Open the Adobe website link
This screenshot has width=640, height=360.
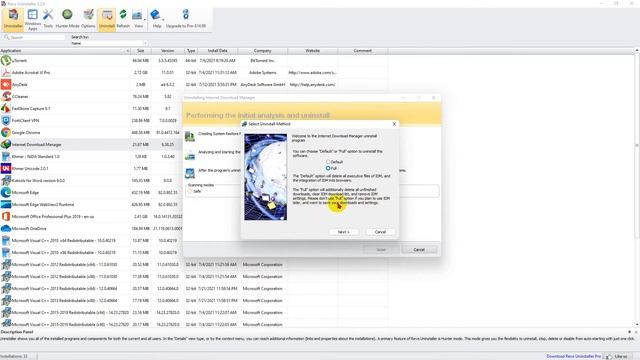(312, 73)
